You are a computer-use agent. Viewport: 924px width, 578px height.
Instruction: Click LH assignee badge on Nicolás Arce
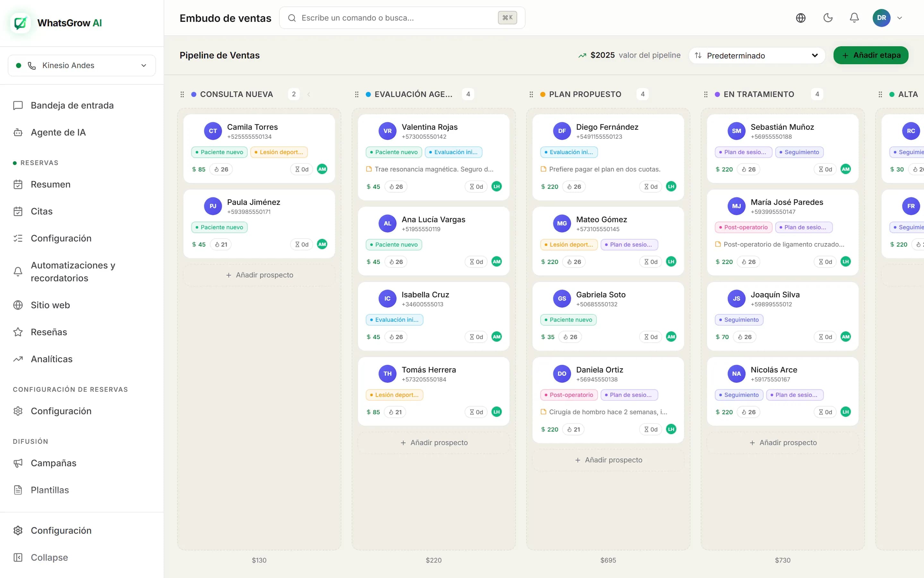click(846, 412)
